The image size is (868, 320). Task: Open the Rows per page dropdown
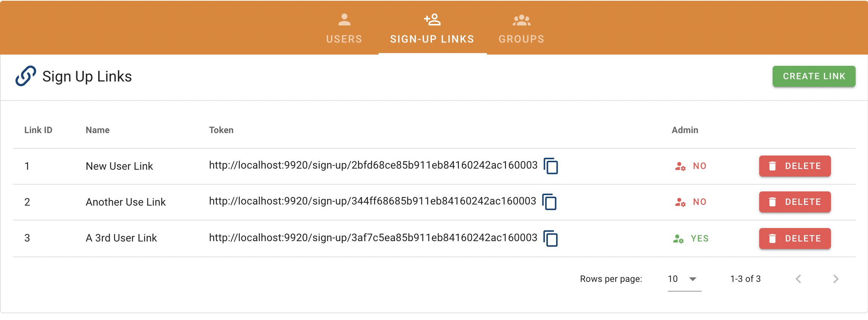[x=683, y=279]
